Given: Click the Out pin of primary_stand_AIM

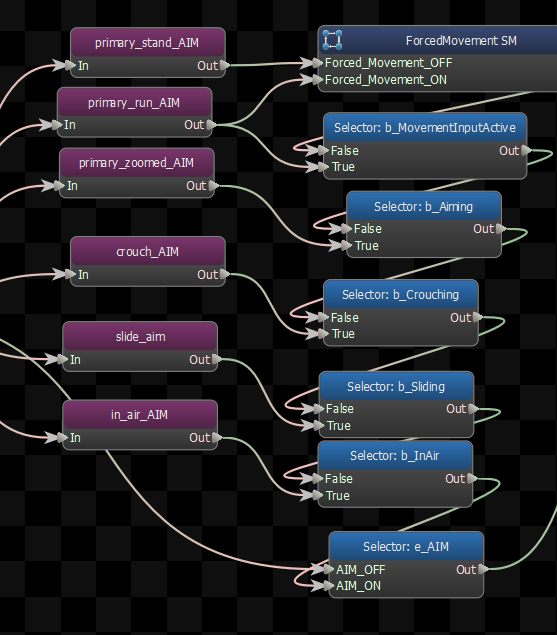Looking at the screenshot, I should pyautogui.click(x=225, y=65).
